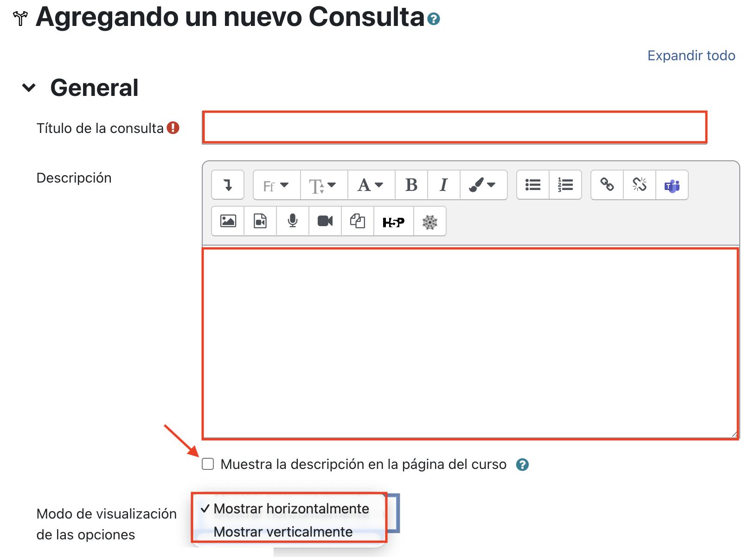Screen dimensions: 756x557
Task: Toggle italic formatting
Action: pos(444,185)
